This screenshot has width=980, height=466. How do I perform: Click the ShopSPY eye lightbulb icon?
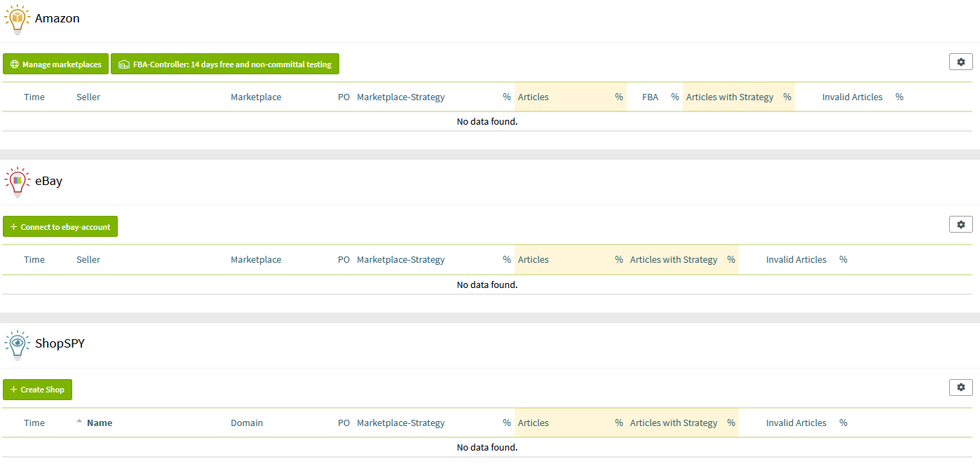point(18,345)
